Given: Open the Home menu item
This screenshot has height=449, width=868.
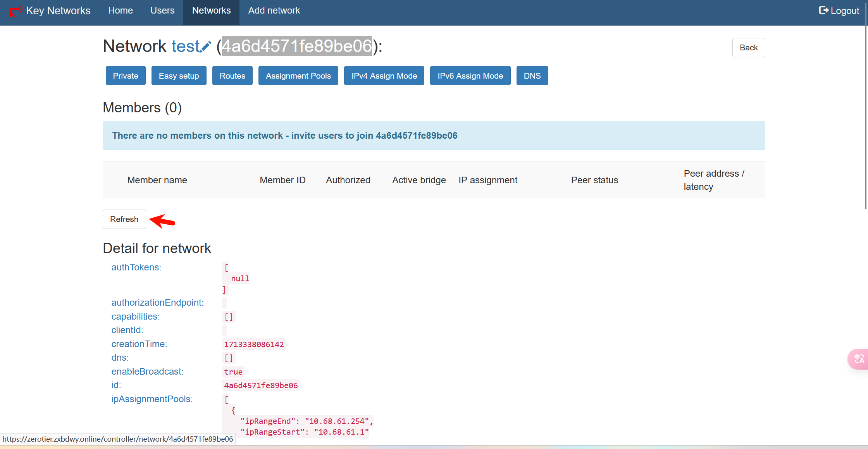Looking at the screenshot, I should coord(121,11).
